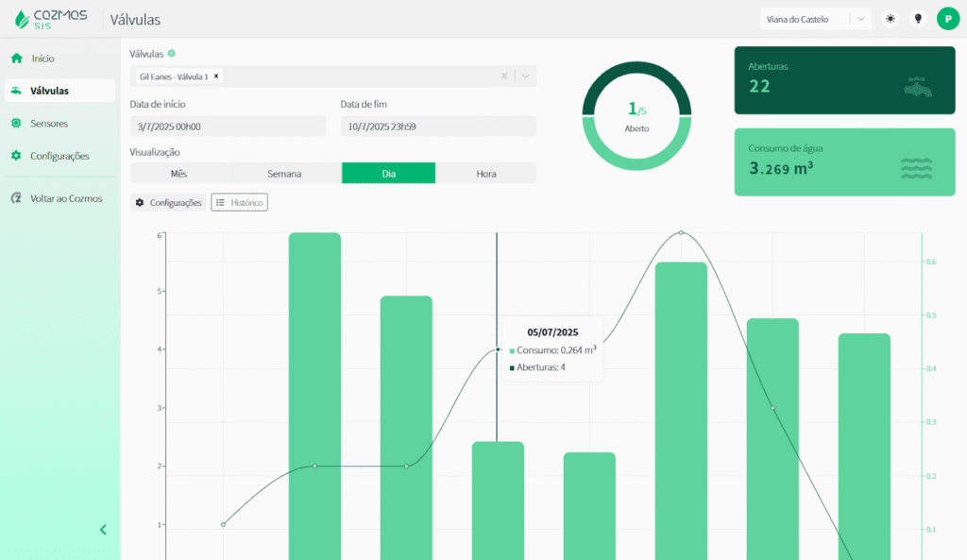Click the Data de início date field
The width and height of the screenshot is (967, 560).
click(228, 127)
